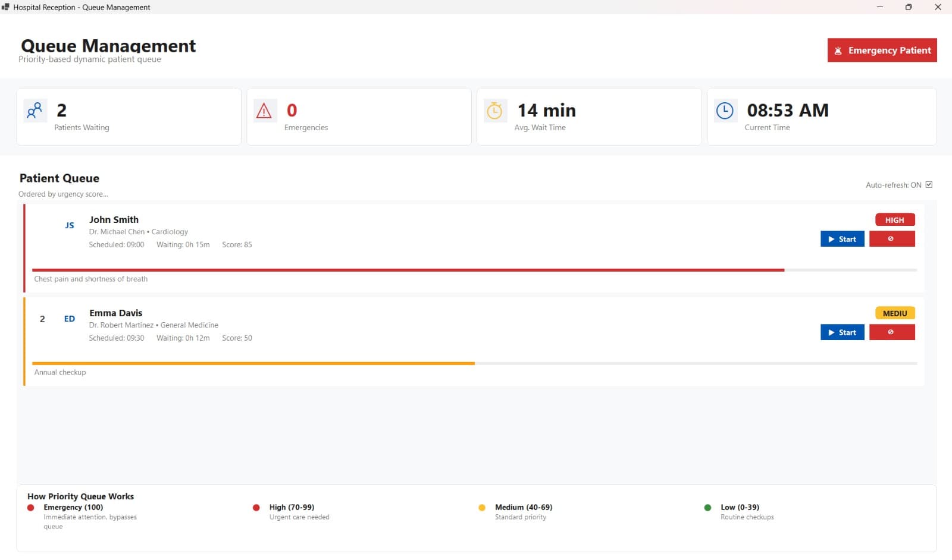
Task: Start Emma Davis's appointment
Action: 843,332
